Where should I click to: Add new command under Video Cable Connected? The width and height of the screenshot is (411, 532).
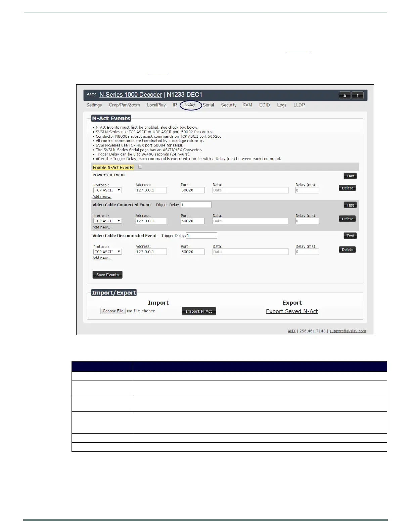[102, 227]
